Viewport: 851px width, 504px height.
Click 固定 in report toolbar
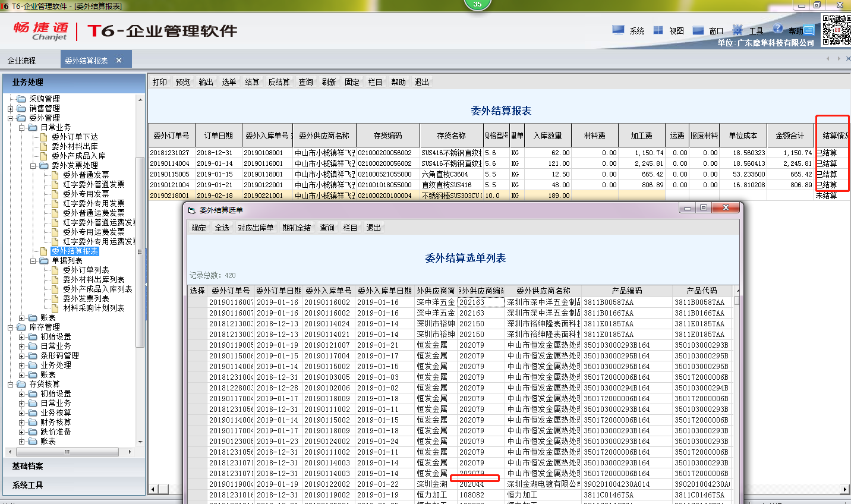tap(352, 82)
